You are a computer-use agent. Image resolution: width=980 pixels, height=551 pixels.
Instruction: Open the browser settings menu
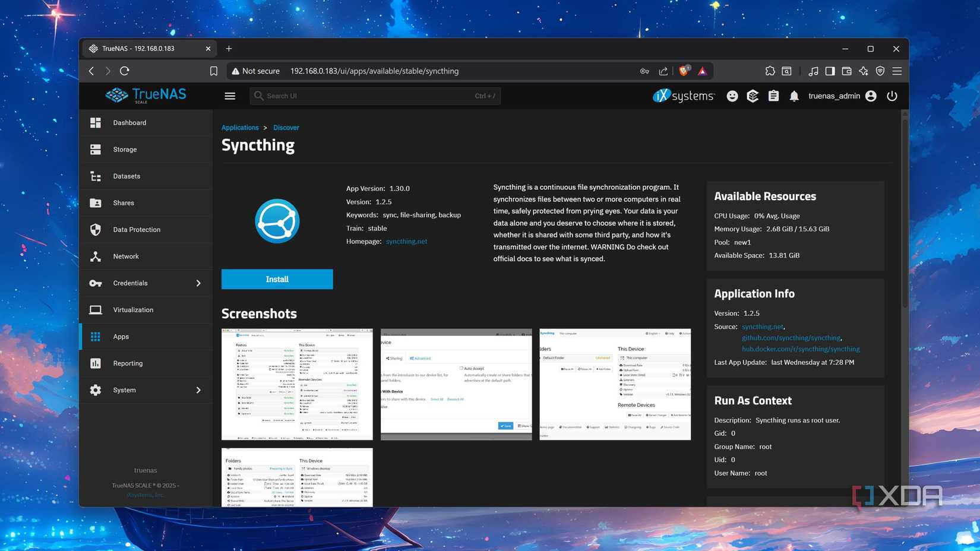pyautogui.click(x=897, y=71)
